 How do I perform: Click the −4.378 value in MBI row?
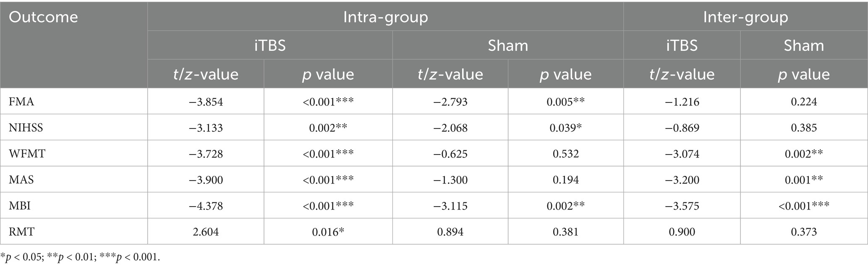click(206, 206)
